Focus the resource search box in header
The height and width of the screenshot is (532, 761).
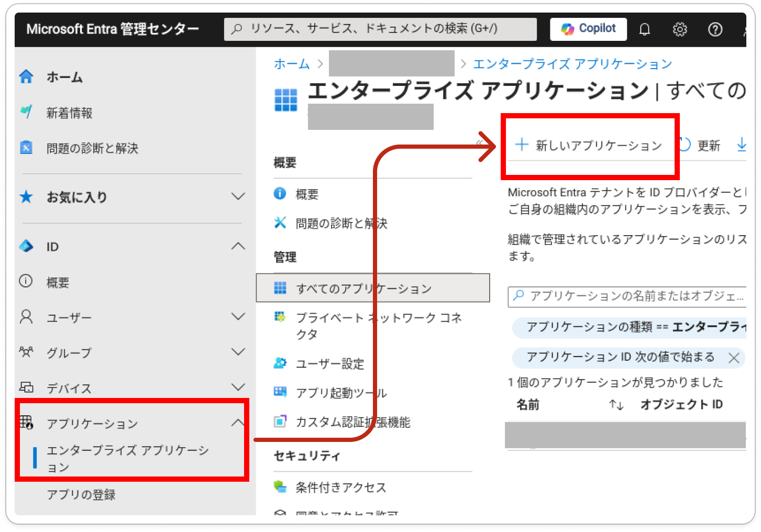[380, 29]
